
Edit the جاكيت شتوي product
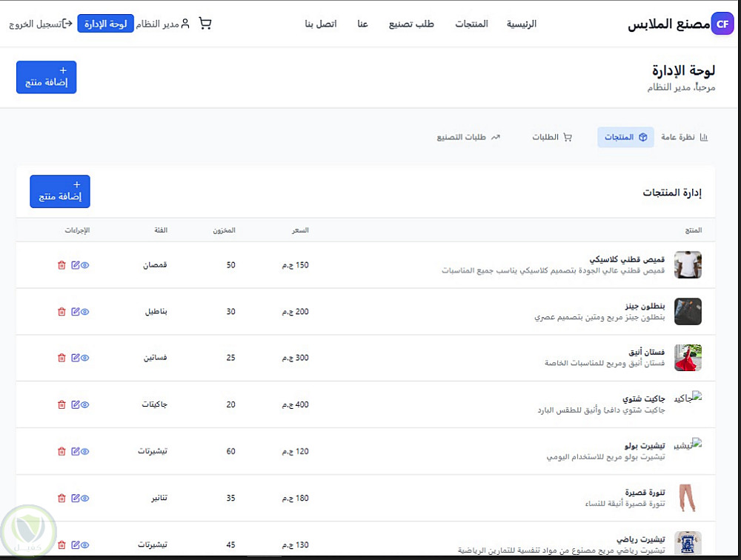click(x=75, y=404)
